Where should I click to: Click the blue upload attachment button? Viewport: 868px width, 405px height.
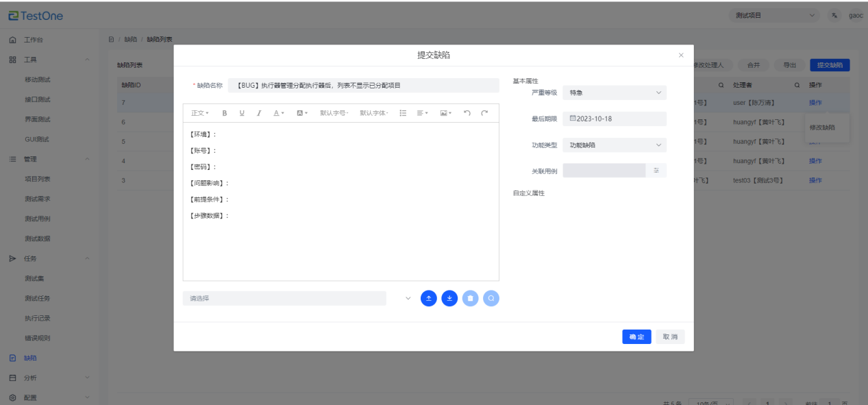(429, 298)
